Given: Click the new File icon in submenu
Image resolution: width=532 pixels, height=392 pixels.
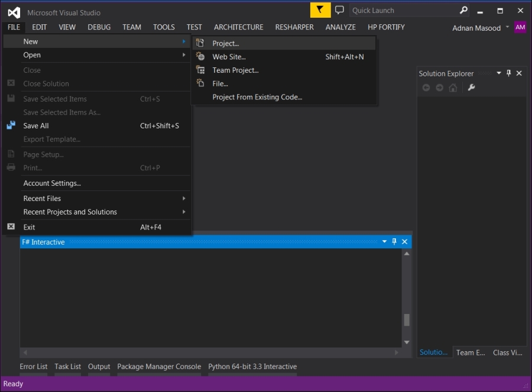Looking at the screenshot, I should 200,83.
